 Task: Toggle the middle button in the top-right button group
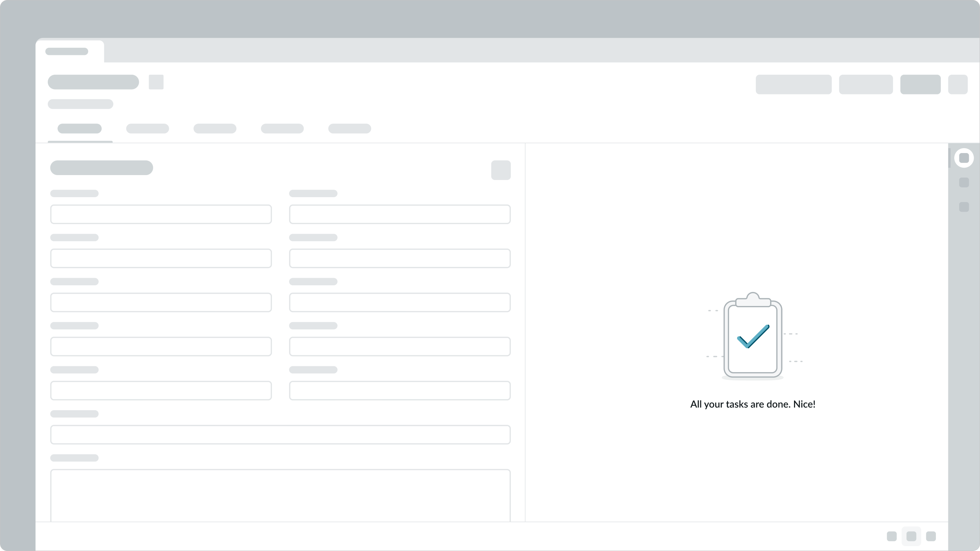(x=866, y=84)
